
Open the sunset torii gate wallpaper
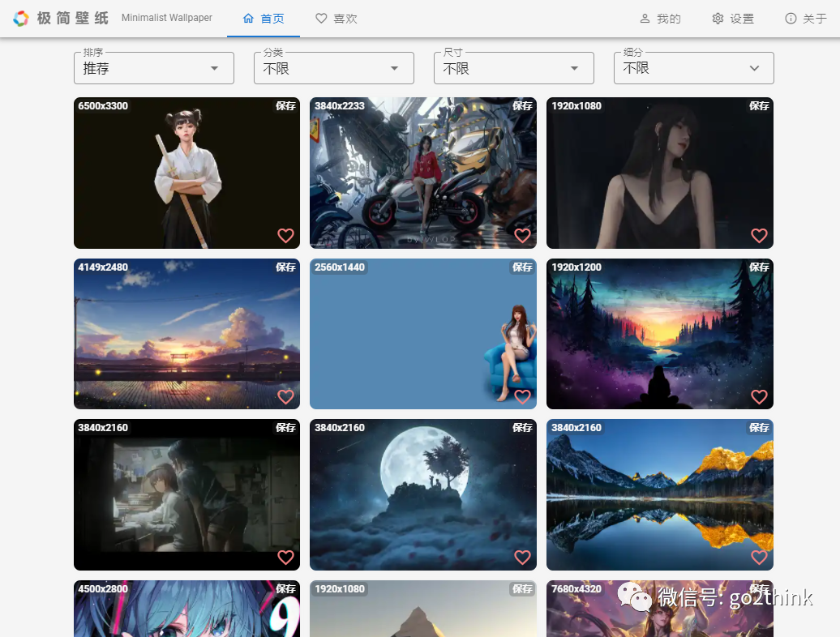click(x=187, y=334)
